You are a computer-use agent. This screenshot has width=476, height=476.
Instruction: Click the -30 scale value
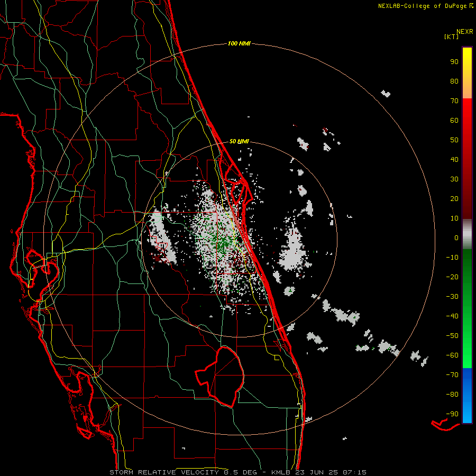click(452, 297)
